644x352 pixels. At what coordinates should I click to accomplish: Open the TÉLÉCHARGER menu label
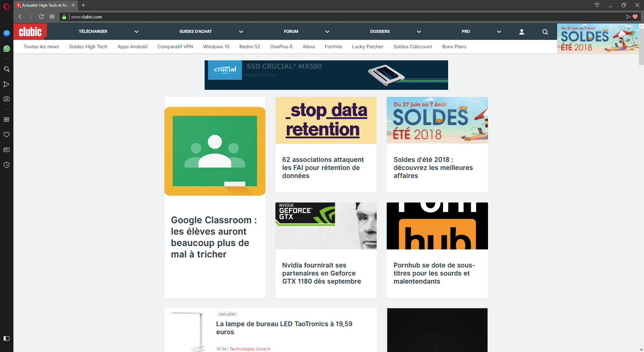pos(93,32)
